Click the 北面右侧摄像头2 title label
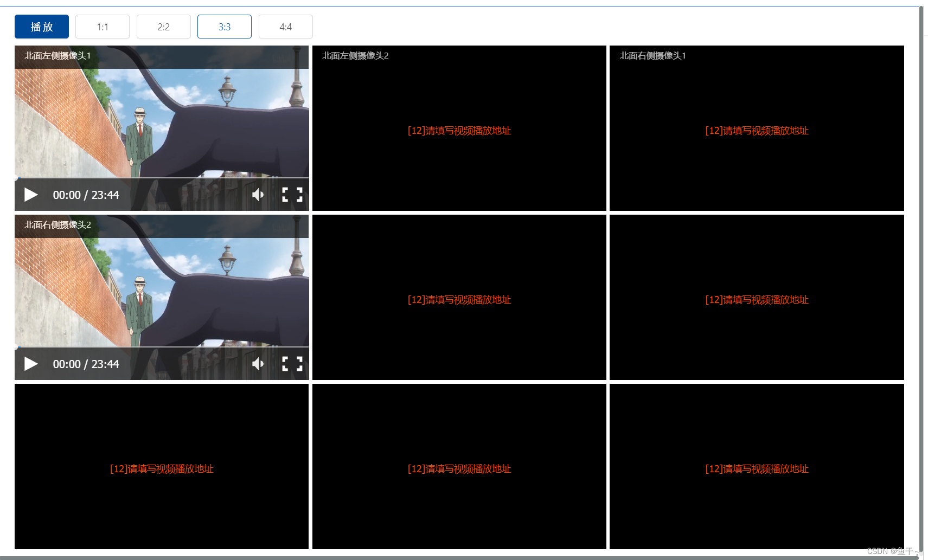Screen dimensions: 928x560 [57, 224]
